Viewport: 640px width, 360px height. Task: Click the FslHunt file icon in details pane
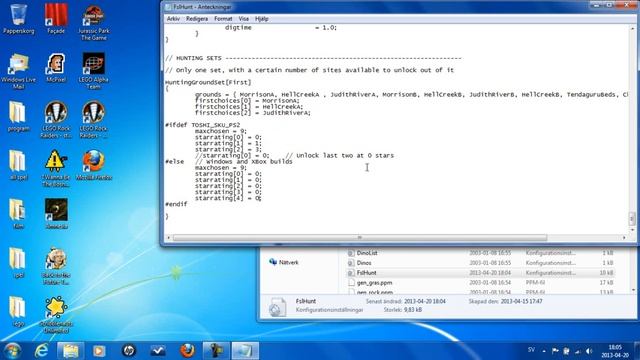pos(277,307)
